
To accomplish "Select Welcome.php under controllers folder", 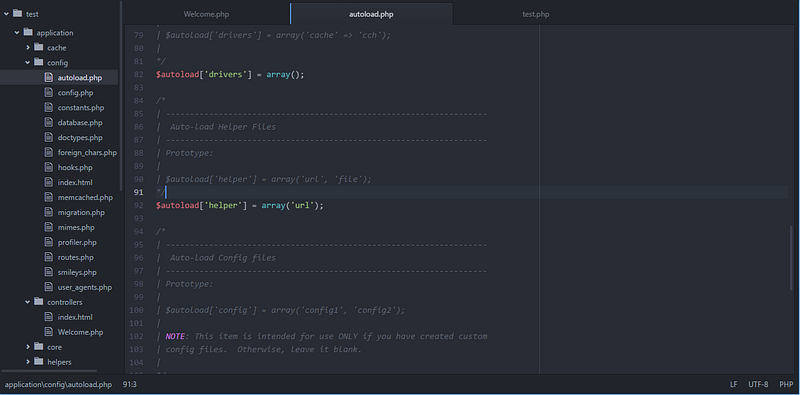I will pos(80,332).
